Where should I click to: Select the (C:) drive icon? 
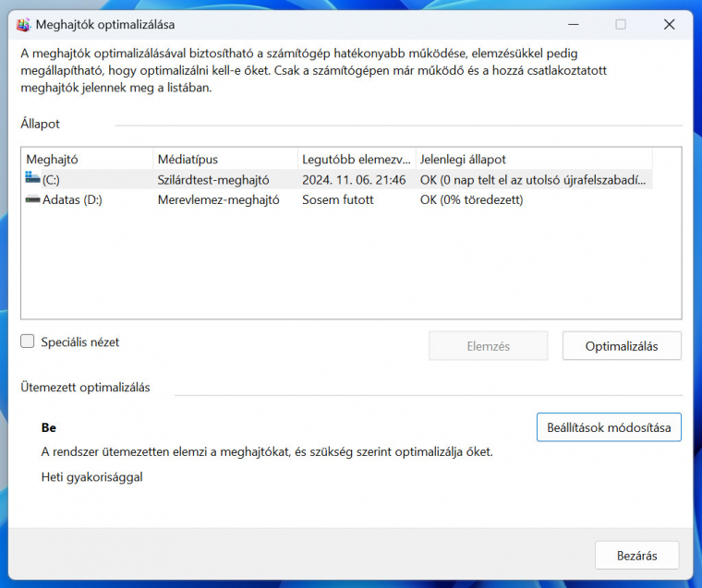pyautogui.click(x=32, y=177)
